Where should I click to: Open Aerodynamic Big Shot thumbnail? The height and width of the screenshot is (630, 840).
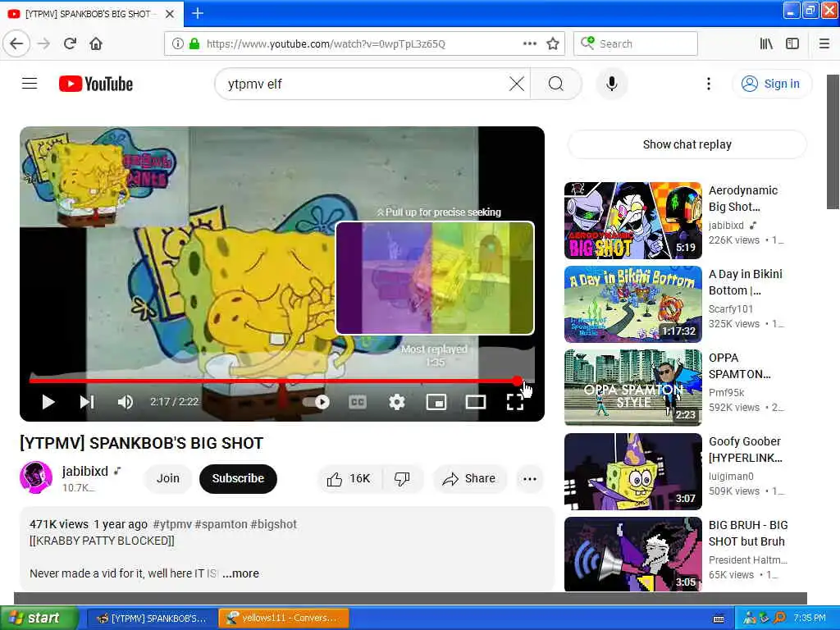pyautogui.click(x=632, y=220)
